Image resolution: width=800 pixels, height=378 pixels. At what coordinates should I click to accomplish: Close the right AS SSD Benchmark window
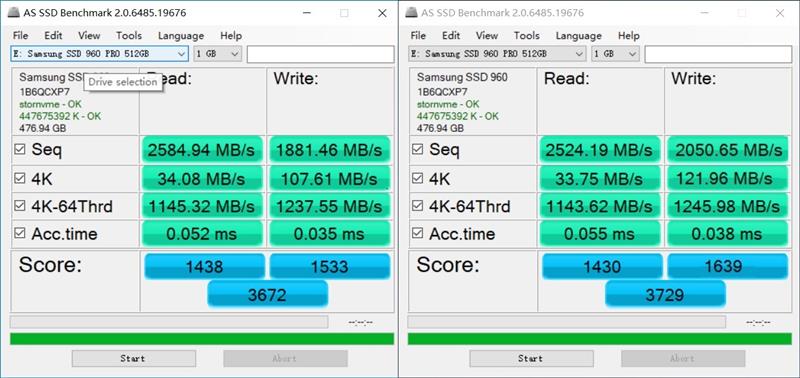[780, 13]
